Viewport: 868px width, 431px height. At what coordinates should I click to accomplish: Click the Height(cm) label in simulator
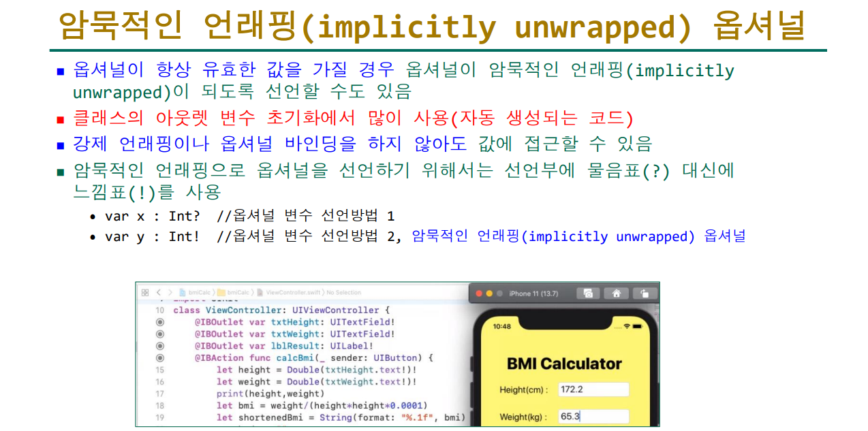(524, 390)
